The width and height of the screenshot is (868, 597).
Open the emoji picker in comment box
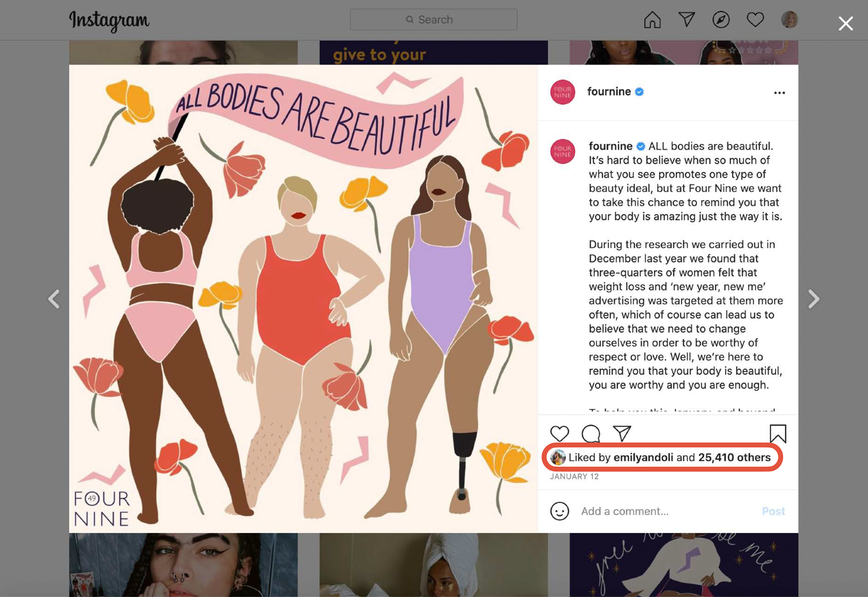(559, 511)
